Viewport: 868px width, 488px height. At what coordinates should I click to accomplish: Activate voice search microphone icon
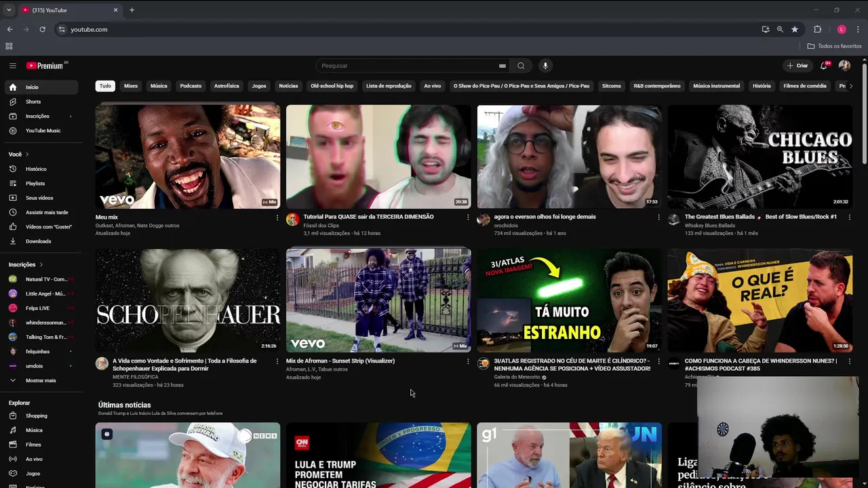coord(545,66)
